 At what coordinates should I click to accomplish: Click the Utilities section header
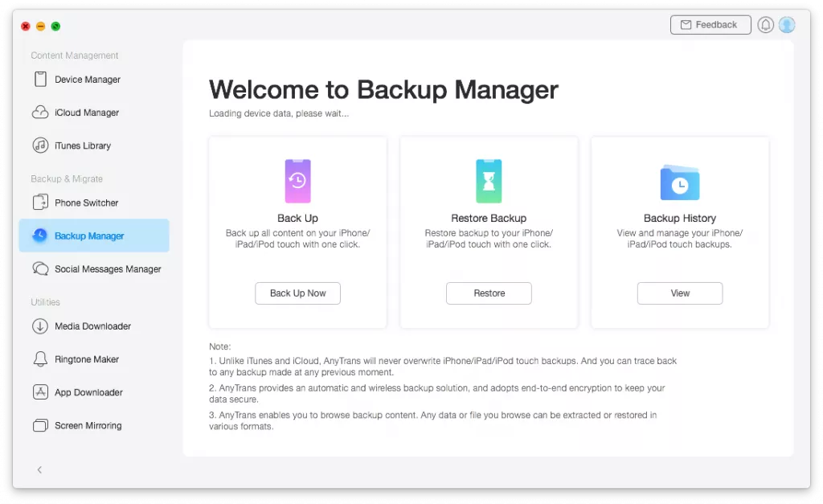tap(45, 302)
